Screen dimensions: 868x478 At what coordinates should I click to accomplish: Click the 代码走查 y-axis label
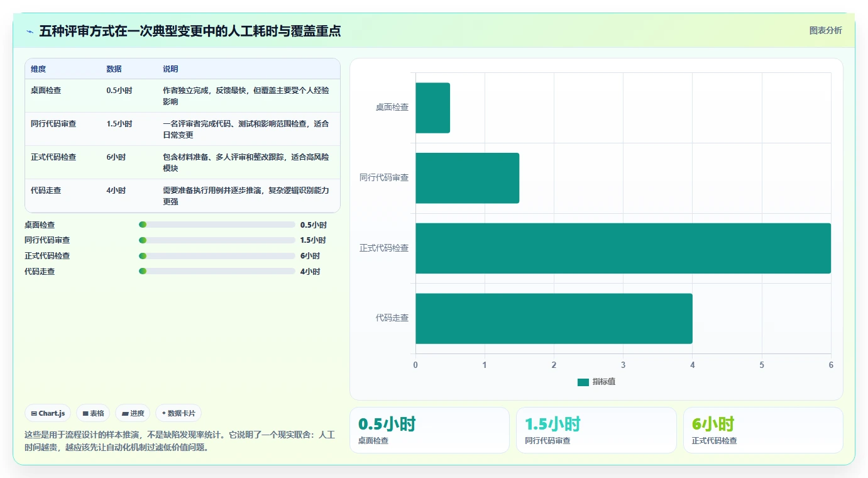[x=392, y=318]
